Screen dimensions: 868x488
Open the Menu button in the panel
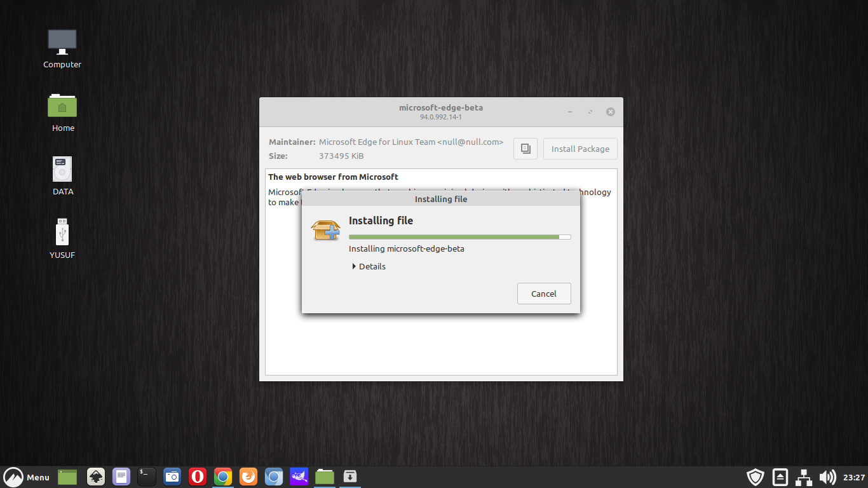tap(27, 477)
